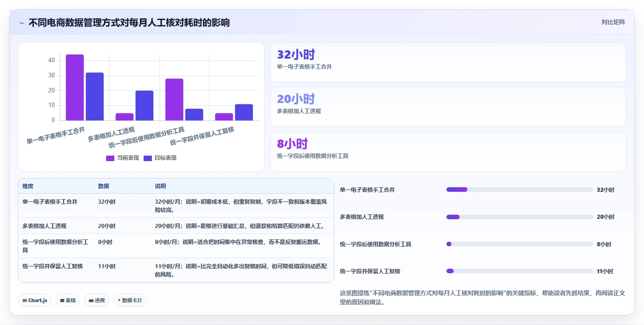This screenshot has width=644, height=325.
Task: Click progress bar for 统一字段并保留人工复核
Action: coord(520,271)
